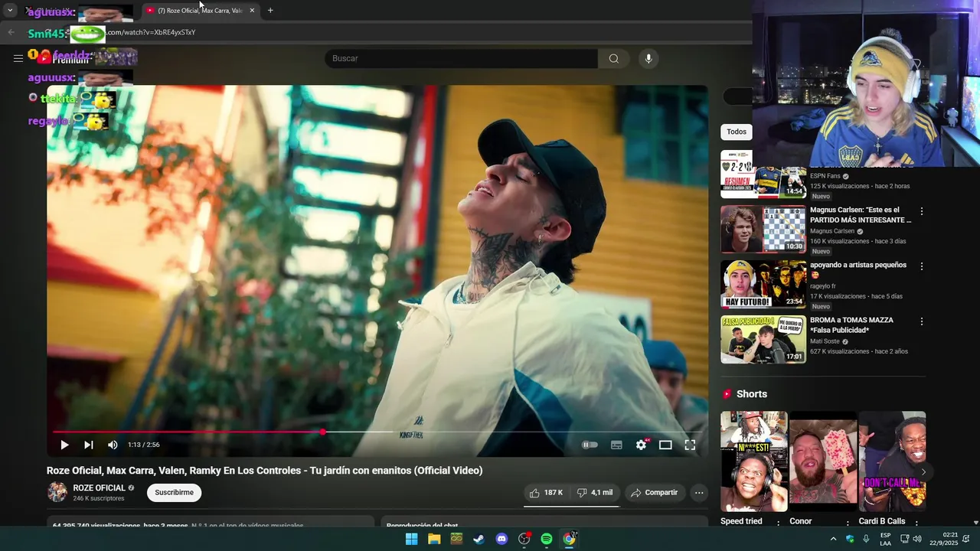Subscribe with the Suscribirme button
The width and height of the screenshot is (980, 551).
point(174,493)
